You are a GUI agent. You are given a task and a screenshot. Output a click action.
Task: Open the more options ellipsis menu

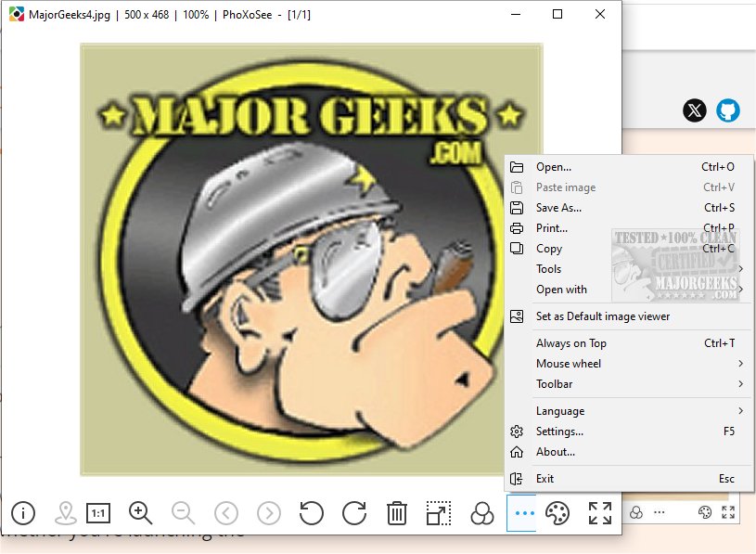pyautogui.click(x=524, y=511)
